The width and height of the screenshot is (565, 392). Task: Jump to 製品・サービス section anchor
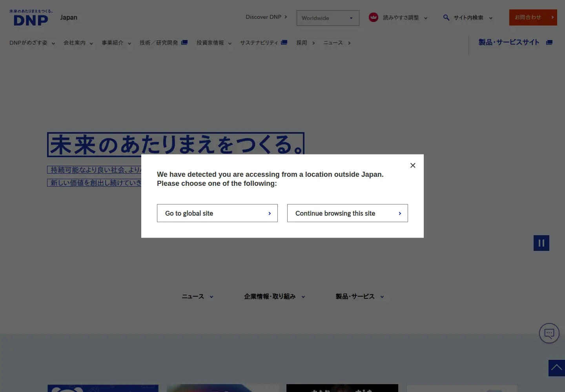coord(360,297)
